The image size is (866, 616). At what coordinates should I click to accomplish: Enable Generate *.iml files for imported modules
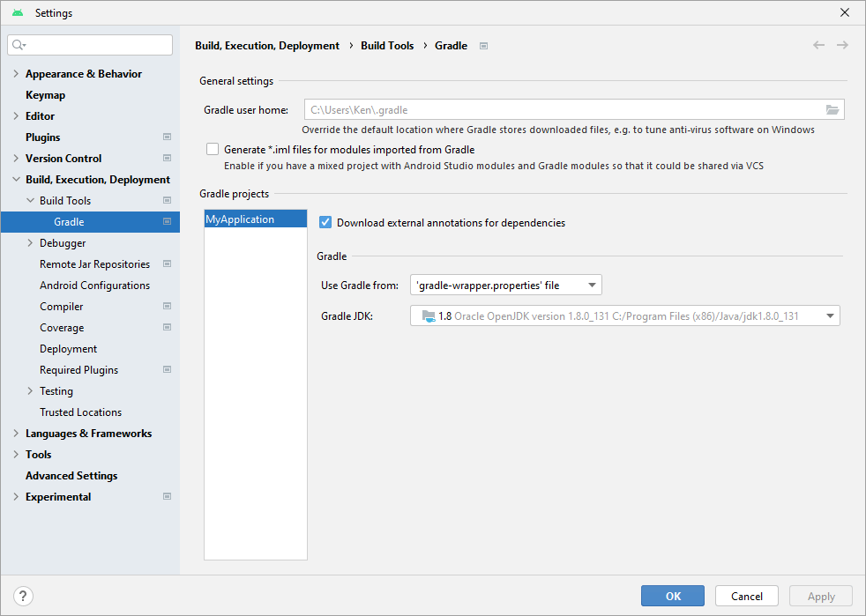click(212, 149)
